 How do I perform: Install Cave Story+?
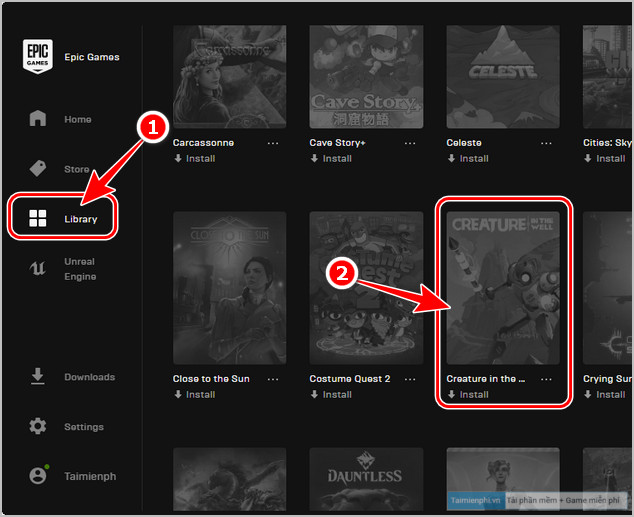(331, 158)
